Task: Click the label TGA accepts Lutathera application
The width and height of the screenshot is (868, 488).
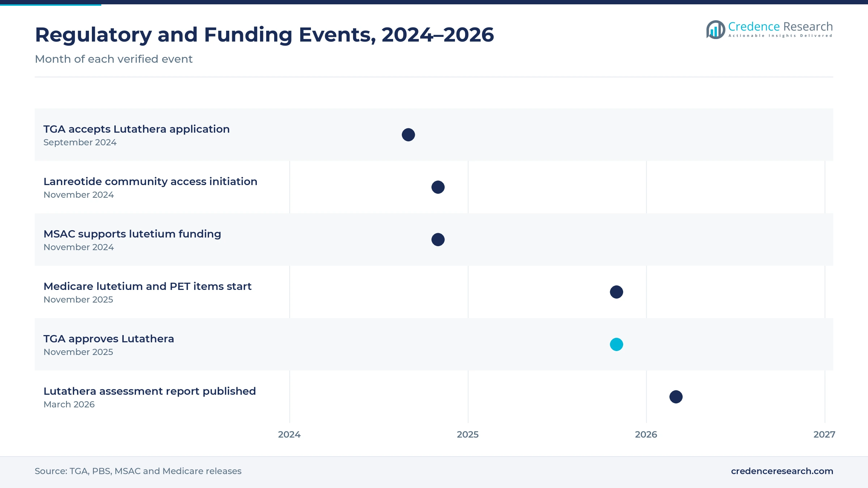Action: 136,129
